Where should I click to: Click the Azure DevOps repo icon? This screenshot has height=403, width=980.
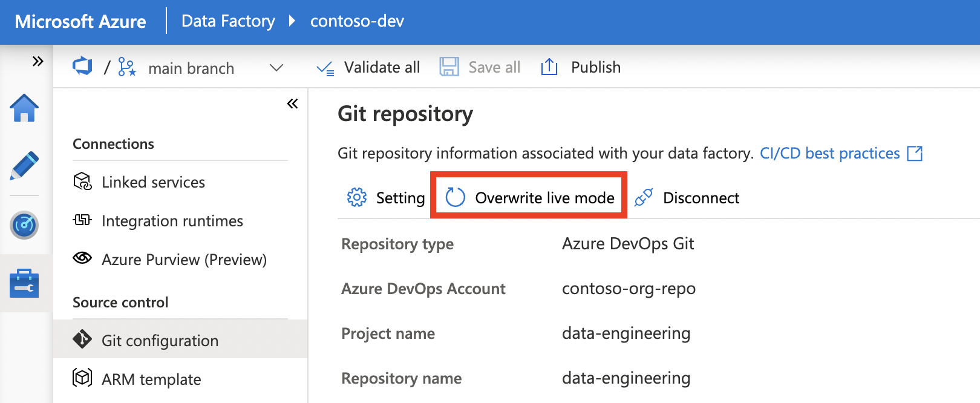[x=82, y=66]
